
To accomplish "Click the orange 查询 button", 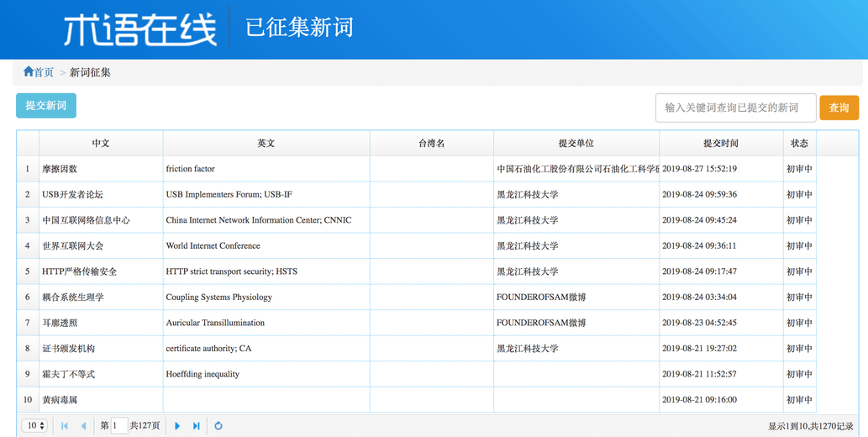I will (x=839, y=108).
